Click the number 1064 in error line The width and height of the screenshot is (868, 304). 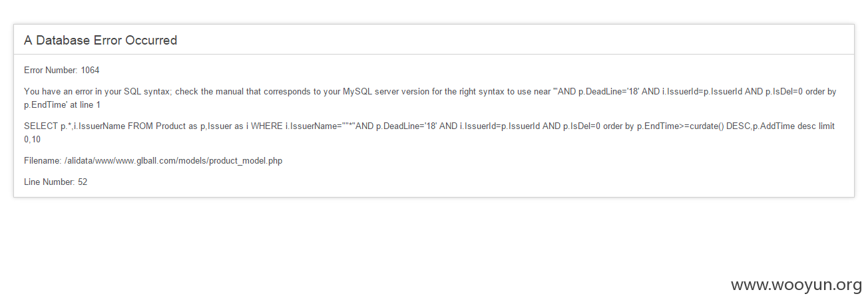(x=91, y=70)
